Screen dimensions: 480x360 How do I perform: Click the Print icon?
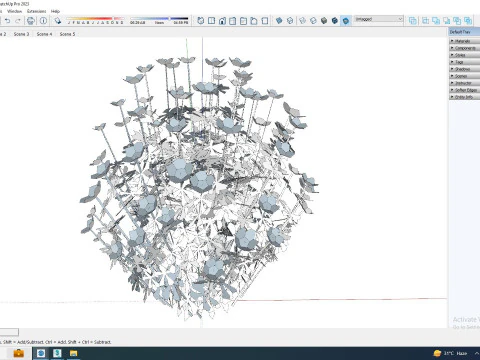coord(31,21)
